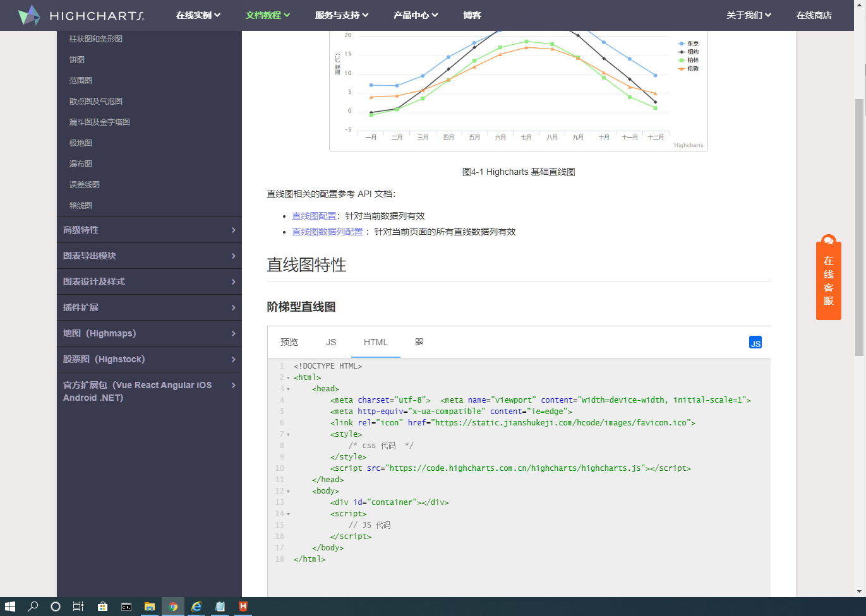Screen dimensions: 866x616
Task: Open the 在线实例 dropdown menu
Action: pos(198,15)
